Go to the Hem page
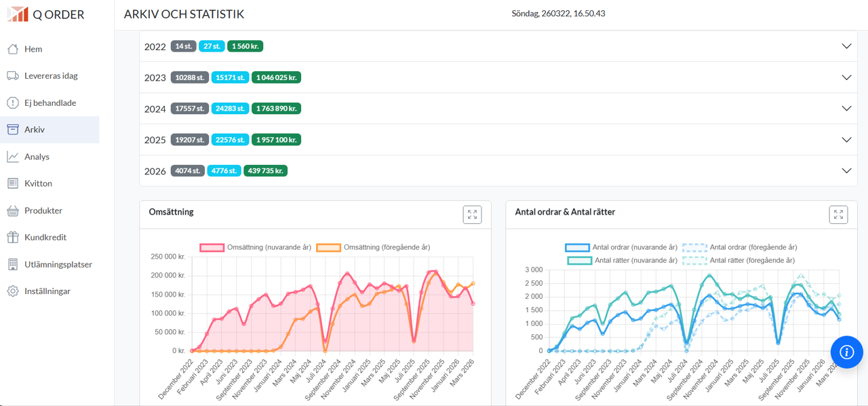The height and width of the screenshot is (406, 868). click(50, 49)
